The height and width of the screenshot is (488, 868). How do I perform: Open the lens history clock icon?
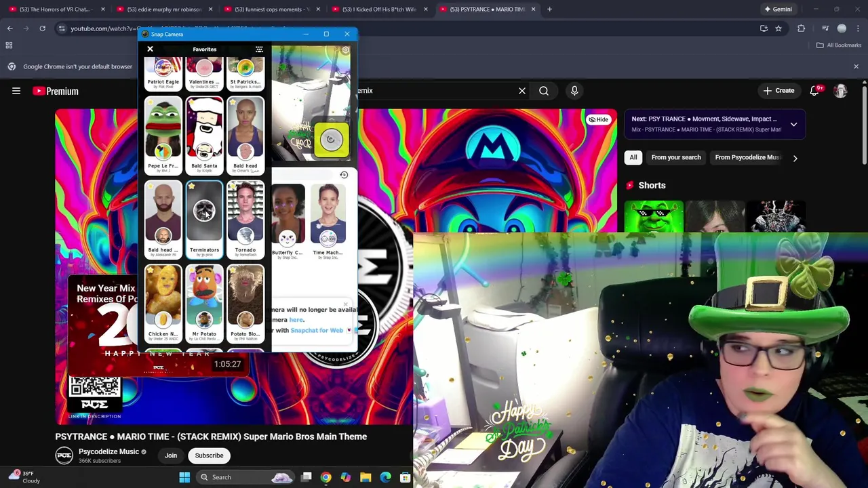pos(344,175)
